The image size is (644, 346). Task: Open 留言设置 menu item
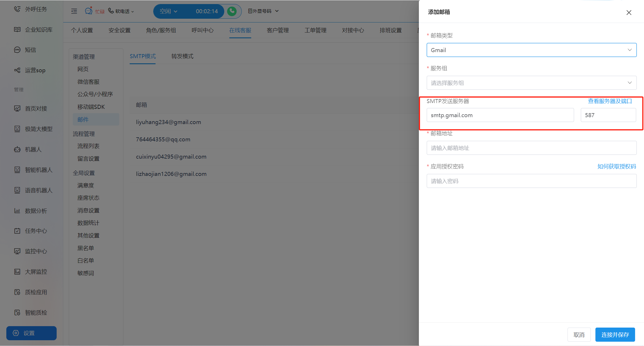coord(88,159)
